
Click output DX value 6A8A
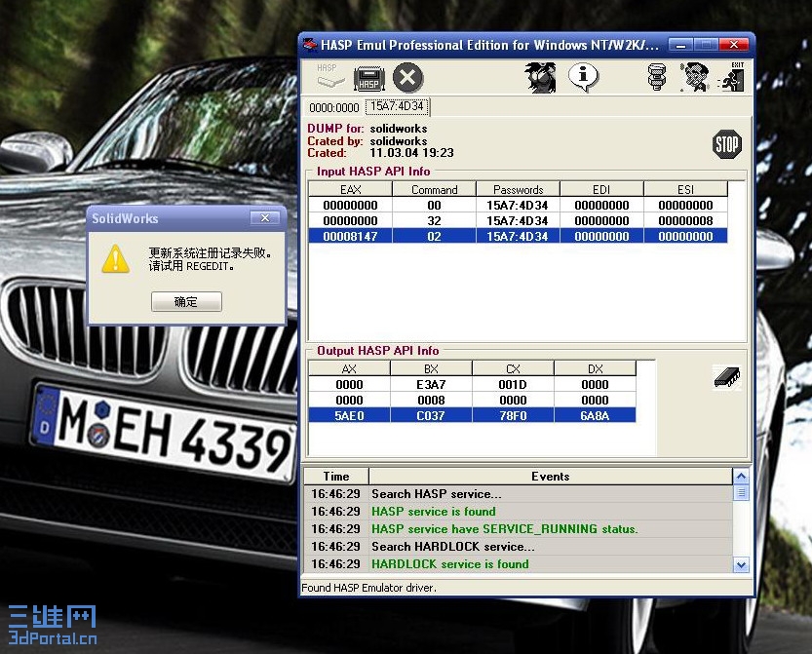coord(595,415)
